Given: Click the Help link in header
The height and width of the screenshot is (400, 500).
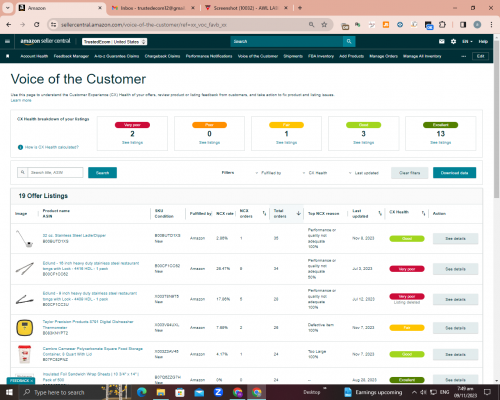Looking at the screenshot, I should [x=483, y=41].
